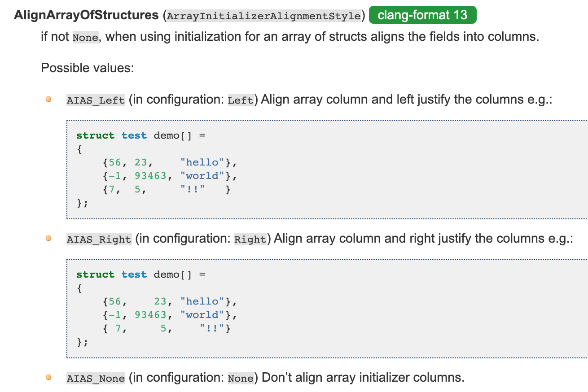The image size is (588, 392).
Task: Click 'struct' keyword in the AIAS_Left example
Action: pyautogui.click(x=96, y=135)
